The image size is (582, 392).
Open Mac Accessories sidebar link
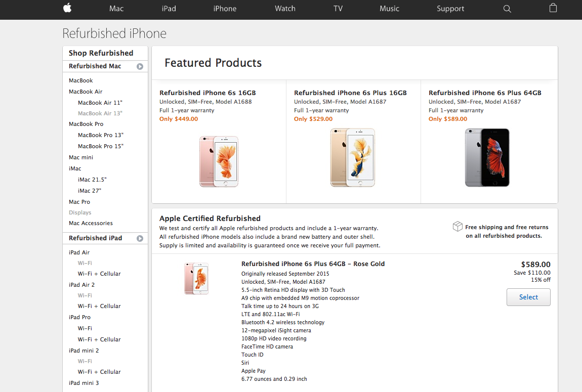tap(91, 223)
